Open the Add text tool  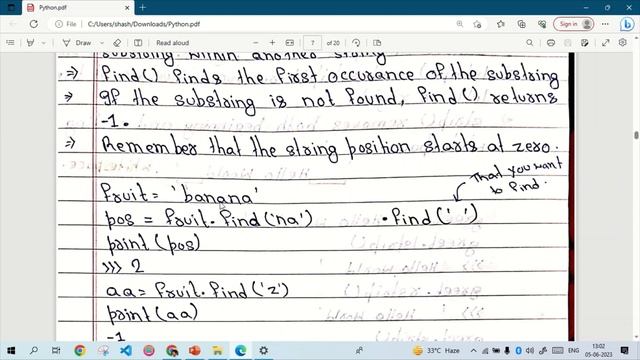tap(138, 42)
